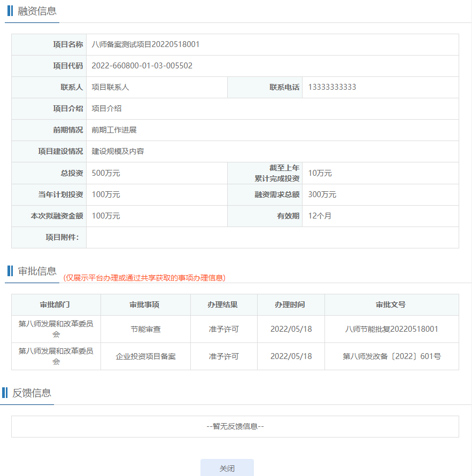Click the 审批部门 column header

55,305
